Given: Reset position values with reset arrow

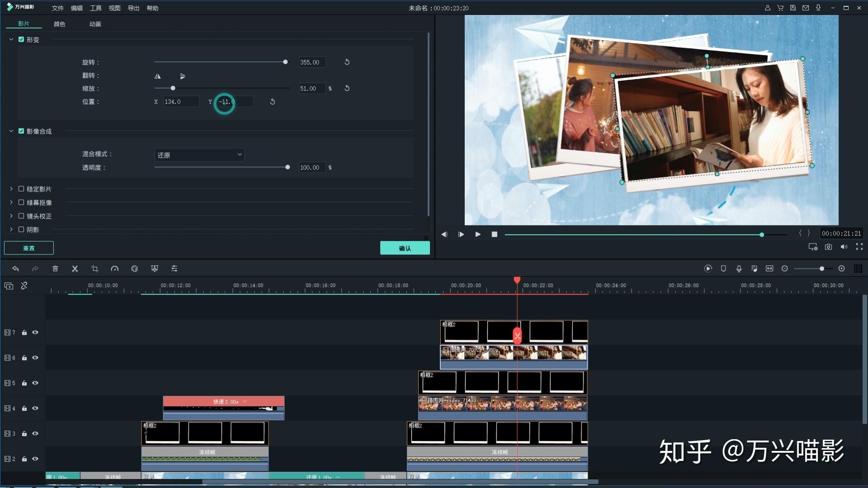Looking at the screenshot, I should point(273,102).
